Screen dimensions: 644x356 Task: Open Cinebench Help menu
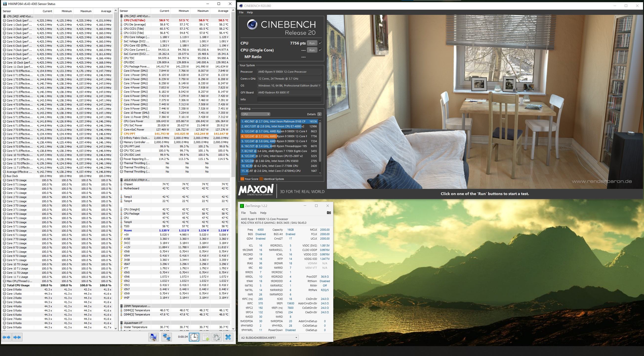250,12
